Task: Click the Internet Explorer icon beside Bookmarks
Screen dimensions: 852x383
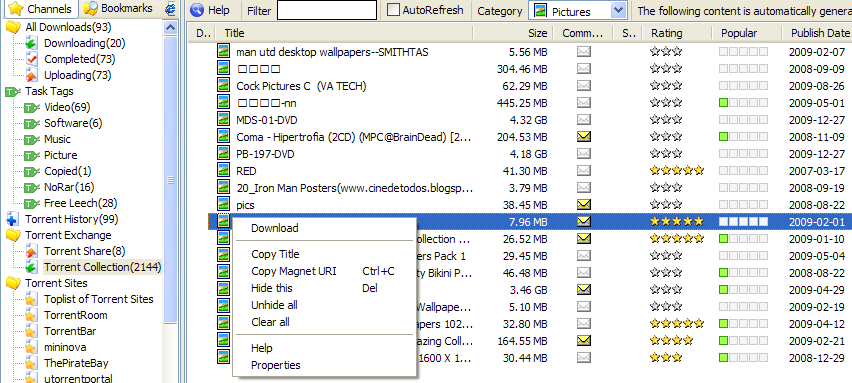Action: click(x=171, y=9)
